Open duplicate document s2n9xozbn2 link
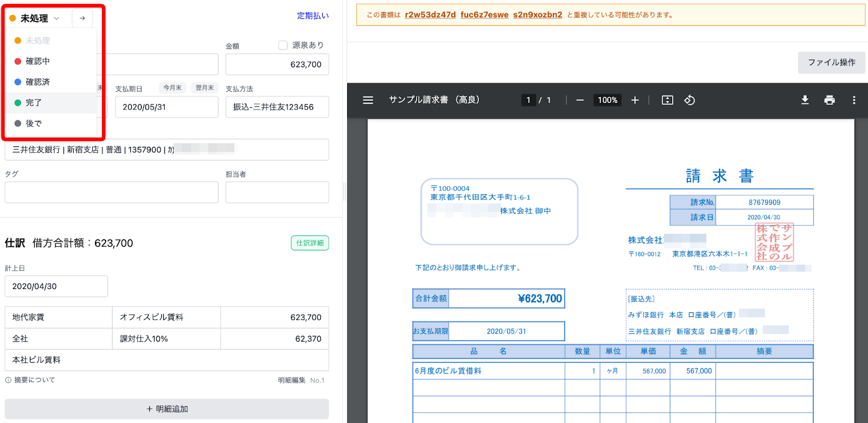868x423 pixels. (x=538, y=15)
